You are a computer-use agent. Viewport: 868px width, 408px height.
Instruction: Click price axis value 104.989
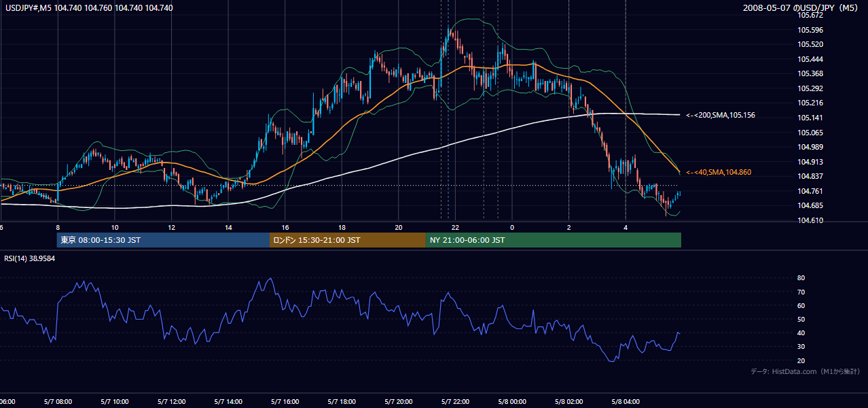tap(810, 147)
